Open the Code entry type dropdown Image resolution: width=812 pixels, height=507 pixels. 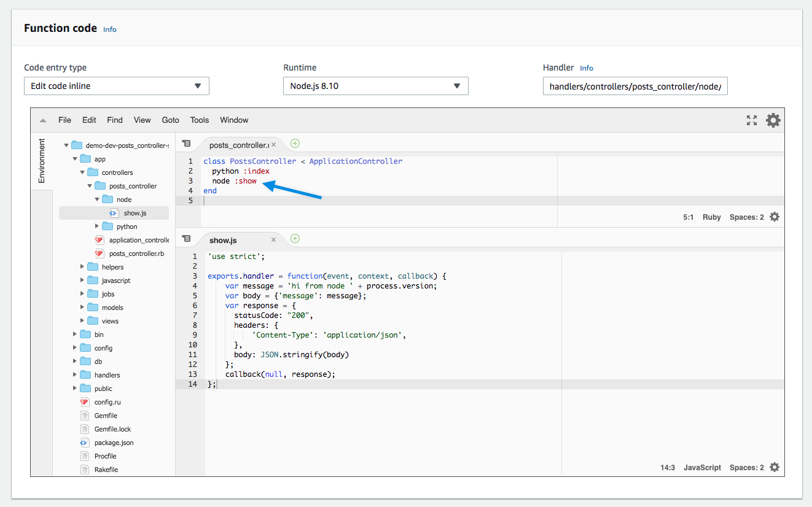click(x=117, y=86)
